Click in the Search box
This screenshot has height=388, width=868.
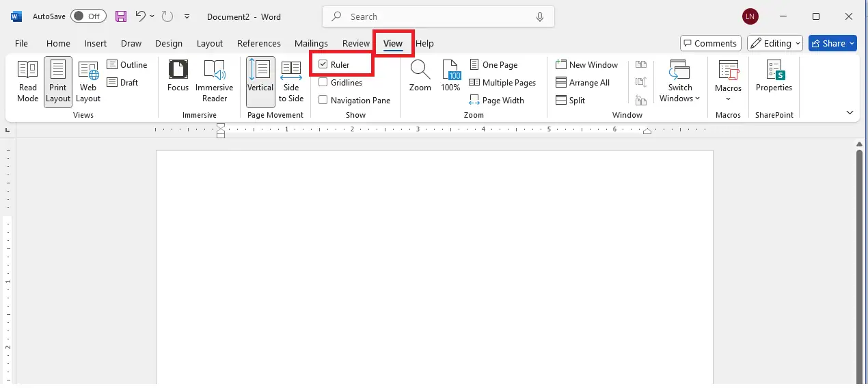click(x=437, y=16)
